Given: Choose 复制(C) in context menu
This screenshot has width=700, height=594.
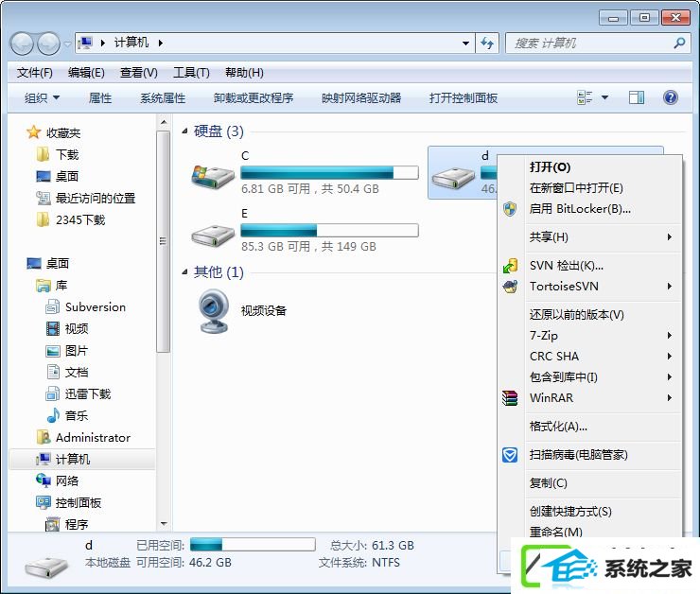Looking at the screenshot, I should tap(589, 483).
